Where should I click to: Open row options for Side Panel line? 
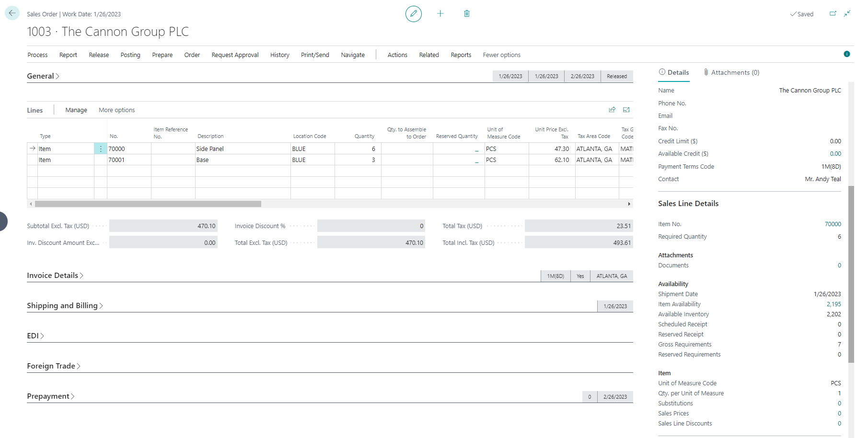[x=101, y=149]
